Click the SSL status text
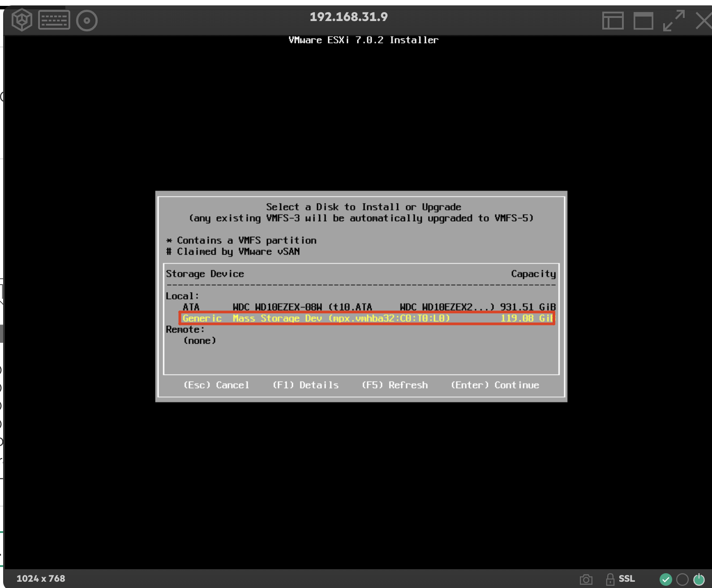The image size is (712, 588). click(x=627, y=579)
